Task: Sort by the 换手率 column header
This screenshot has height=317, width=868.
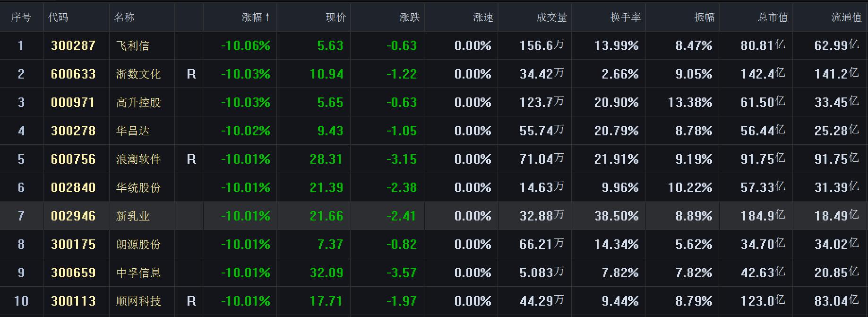Action: [x=625, y=18]
